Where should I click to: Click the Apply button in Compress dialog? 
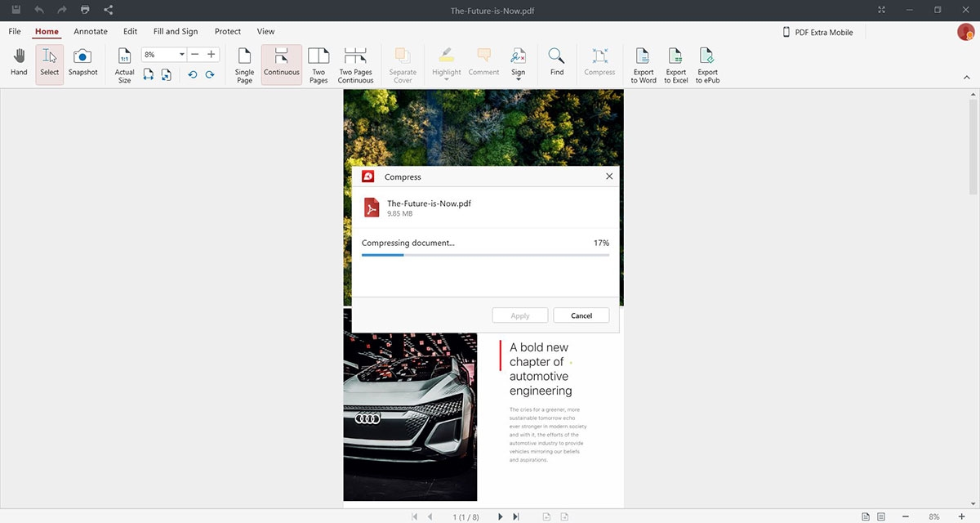tap(520, 315)
